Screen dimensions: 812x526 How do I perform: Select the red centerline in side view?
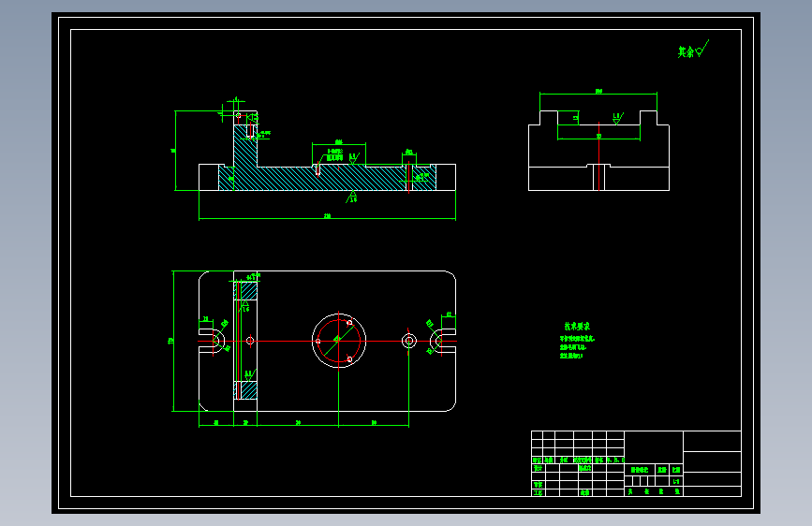pyautogui.click(x=599, y=156)
